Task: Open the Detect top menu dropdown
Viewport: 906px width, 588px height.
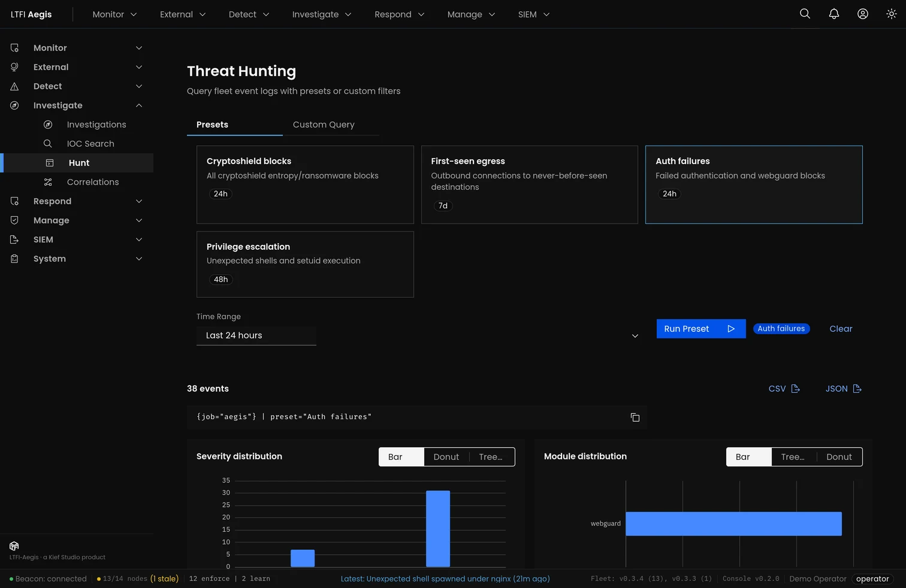Action: [x=249, y=14]
